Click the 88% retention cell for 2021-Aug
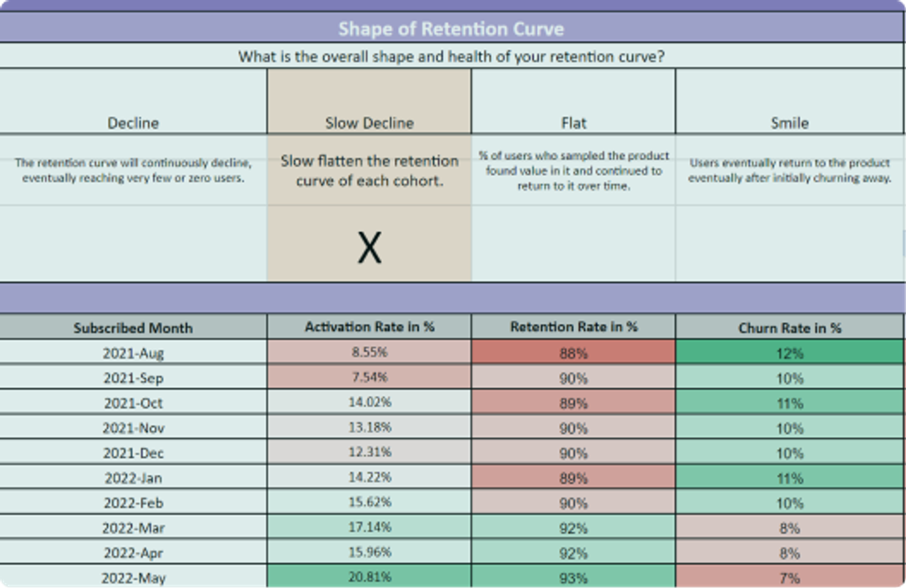Image resolution: width=906 pixels, height=588 pixels. tap(573, 353)
